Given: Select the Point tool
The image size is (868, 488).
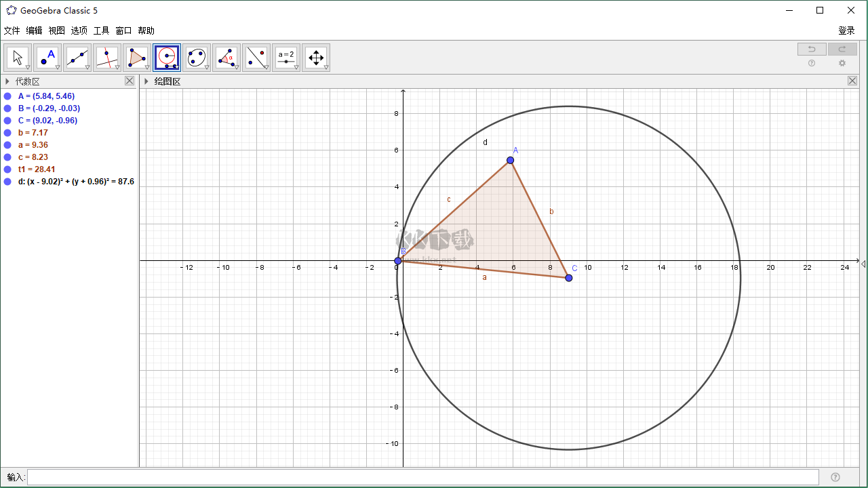Looking at the screenshot, I should [47, 57].
